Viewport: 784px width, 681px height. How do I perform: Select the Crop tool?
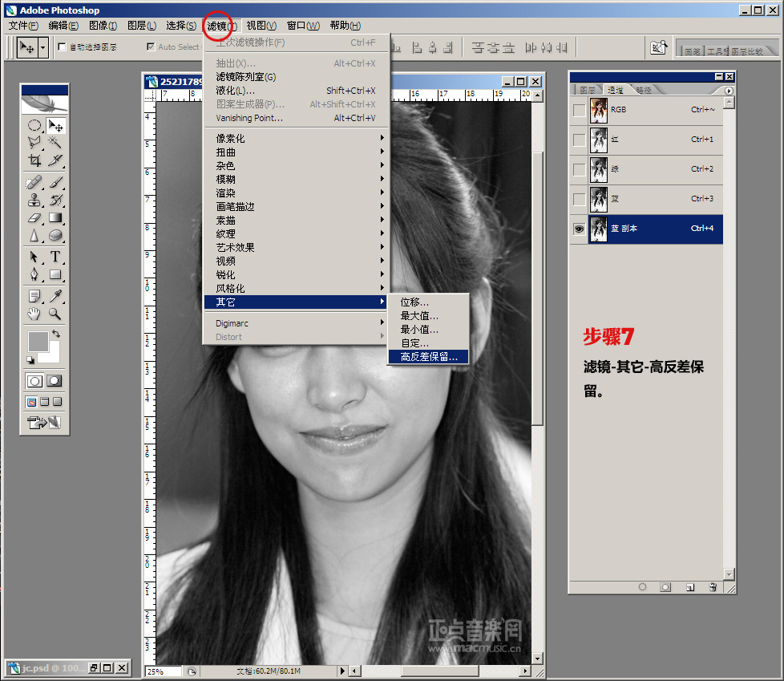34,160
